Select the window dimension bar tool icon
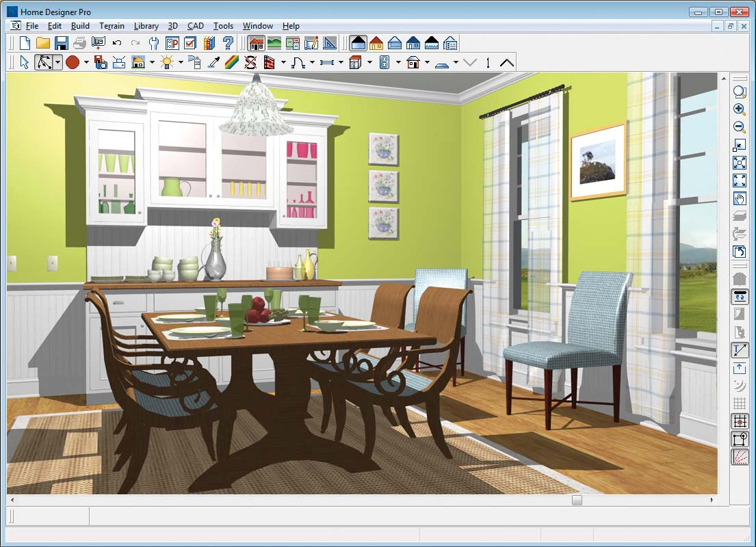Image resolution: width=756 pixels, height=547 pixels. click(326, 63)
